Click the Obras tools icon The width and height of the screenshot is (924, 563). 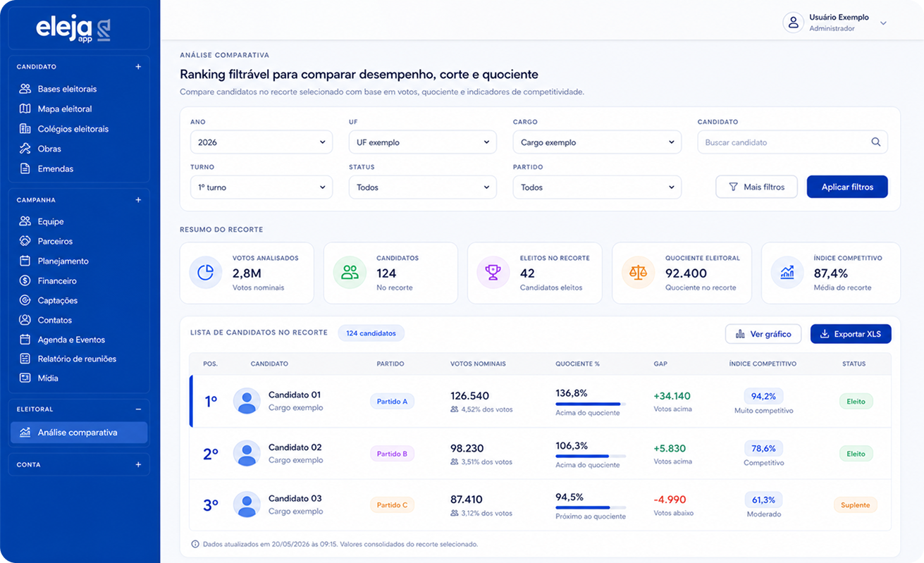point(25,149)
